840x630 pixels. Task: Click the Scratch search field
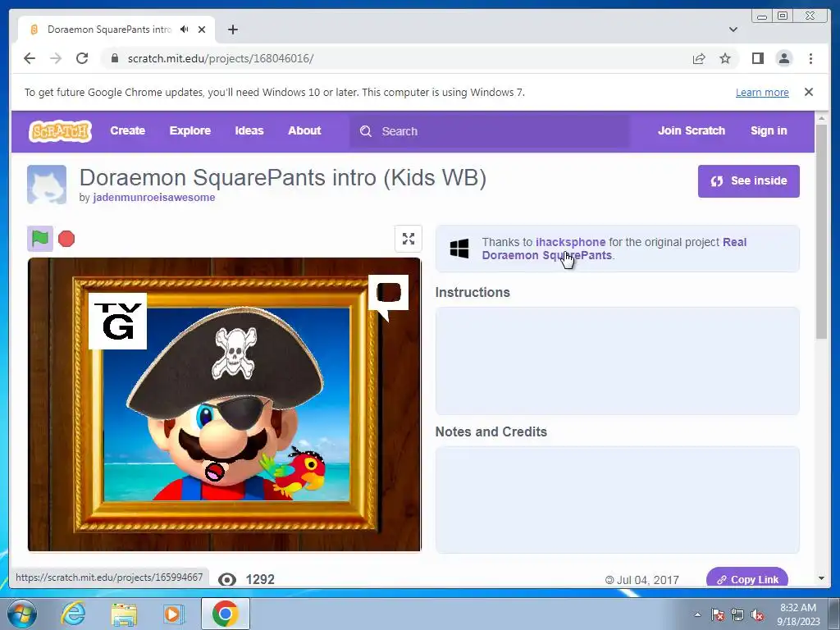click(490, 131)
